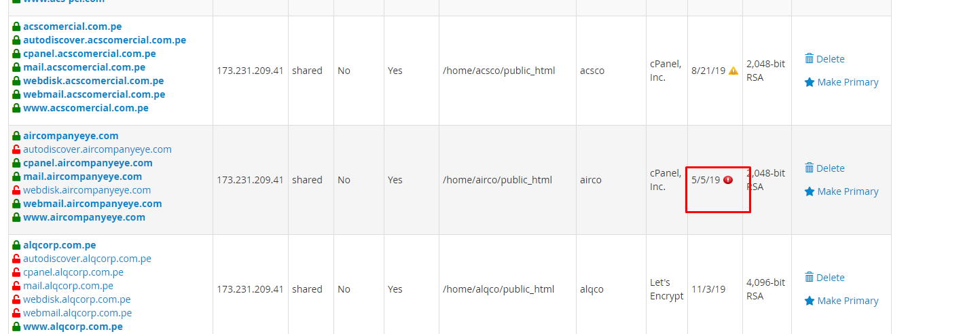Click the red unlocked padlock beside autodiscover.aircompanyeye.com
980x334 pixels.
pos(16,149)
